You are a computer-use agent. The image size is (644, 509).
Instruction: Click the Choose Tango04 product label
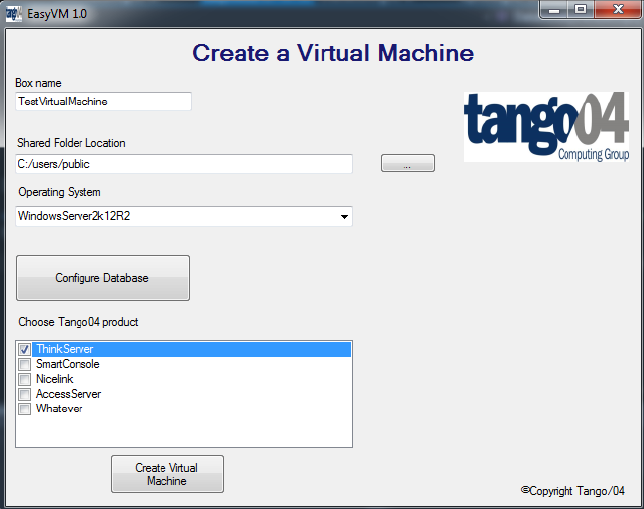pyautogui.click(x=78, y=322)
